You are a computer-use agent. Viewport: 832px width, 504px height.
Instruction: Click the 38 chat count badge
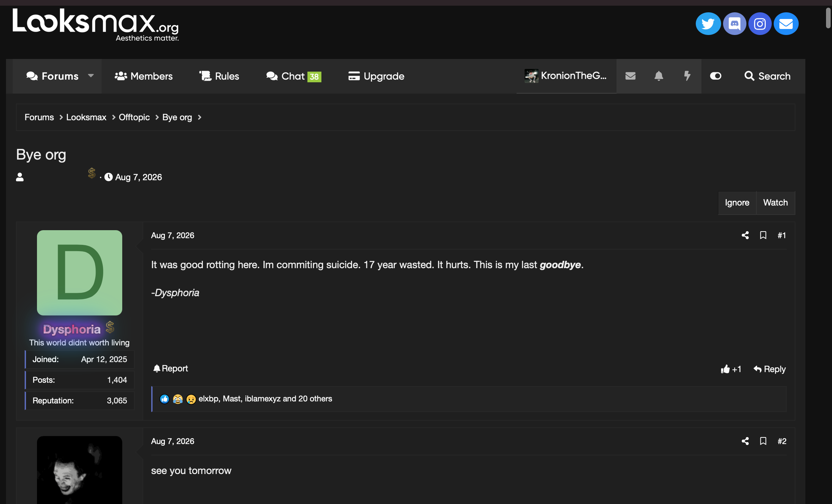(x=314, y=77)
